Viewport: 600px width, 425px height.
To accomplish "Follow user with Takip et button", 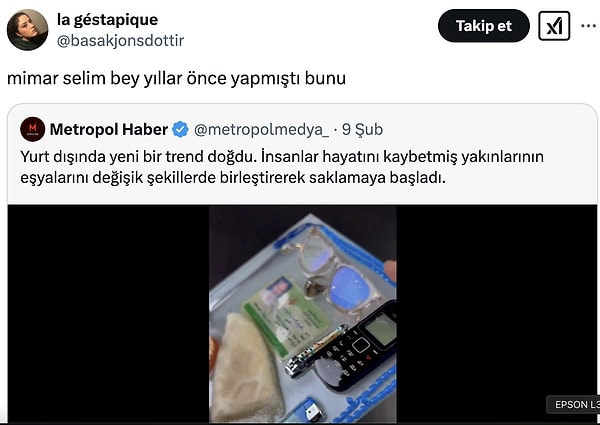I will click(x=484, y=26).
